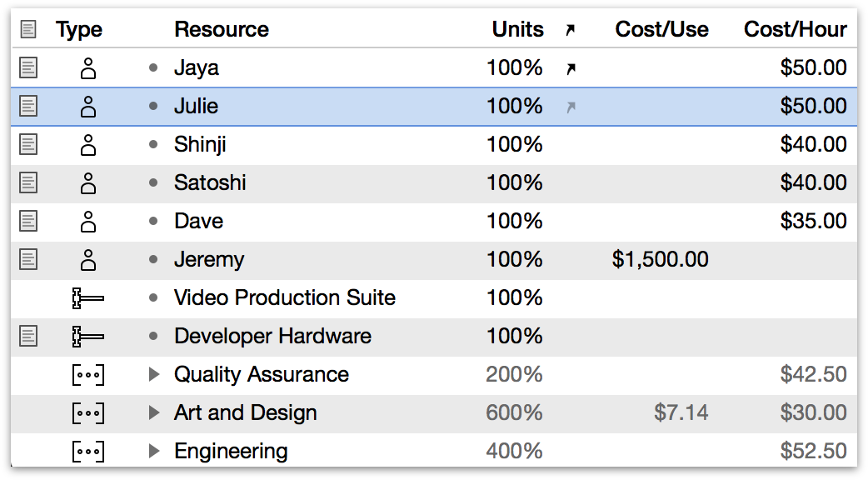Expand the Art and Design group
The image size is (868, 480).
coord(154,413)
